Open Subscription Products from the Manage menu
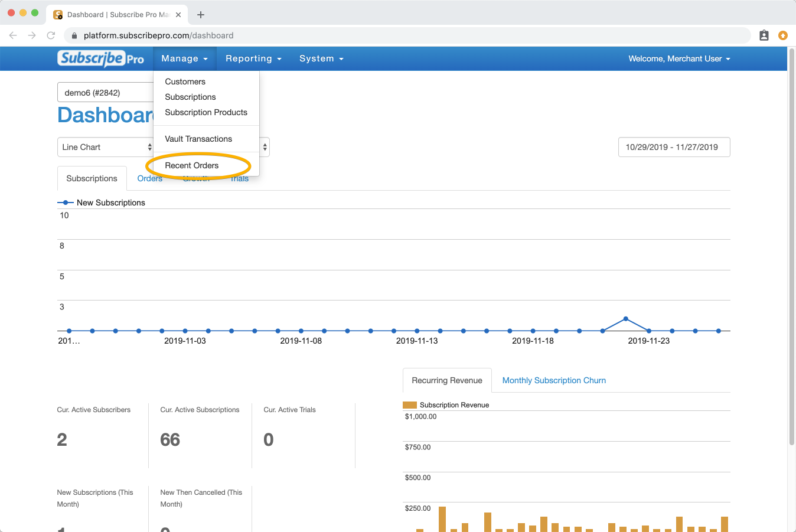The height and width of the screenshot is (532, 796). point(206,112)
